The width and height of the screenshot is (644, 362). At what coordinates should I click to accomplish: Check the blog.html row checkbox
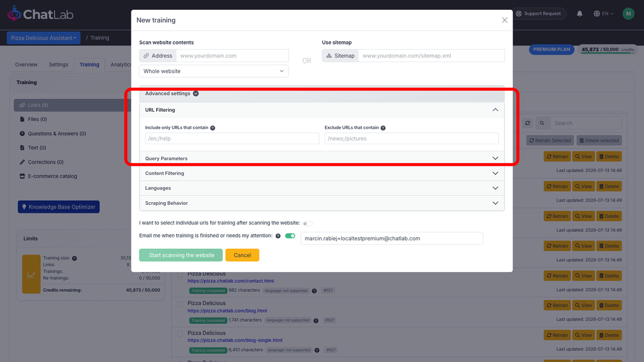[180, 304]
